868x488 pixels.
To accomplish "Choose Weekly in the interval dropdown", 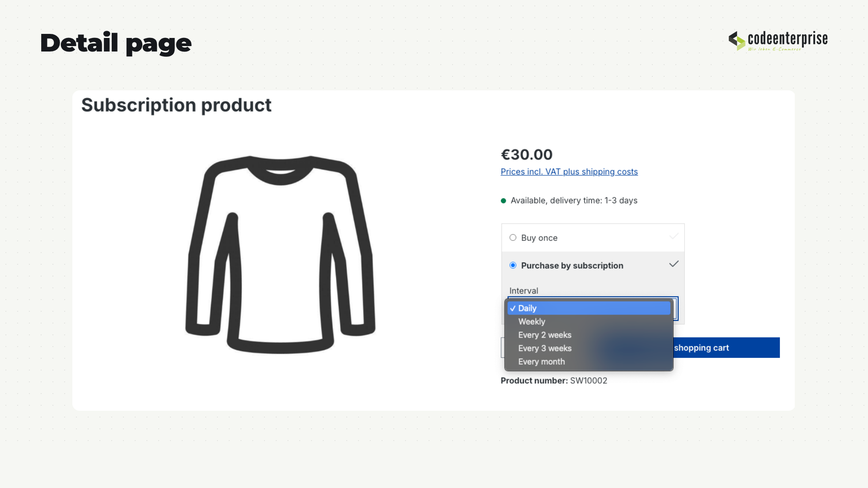I will 589,322.
